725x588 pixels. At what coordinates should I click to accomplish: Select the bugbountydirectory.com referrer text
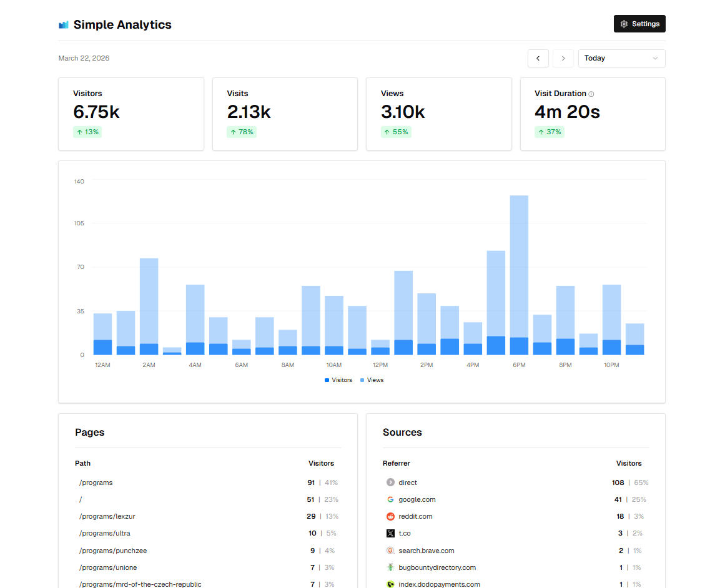[437, 567]
